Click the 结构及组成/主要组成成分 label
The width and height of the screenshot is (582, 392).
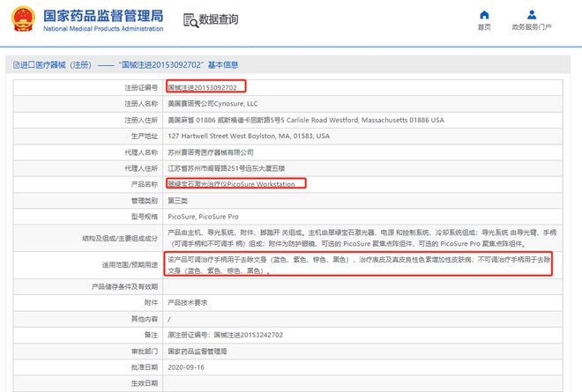click(x=120, y=238)
